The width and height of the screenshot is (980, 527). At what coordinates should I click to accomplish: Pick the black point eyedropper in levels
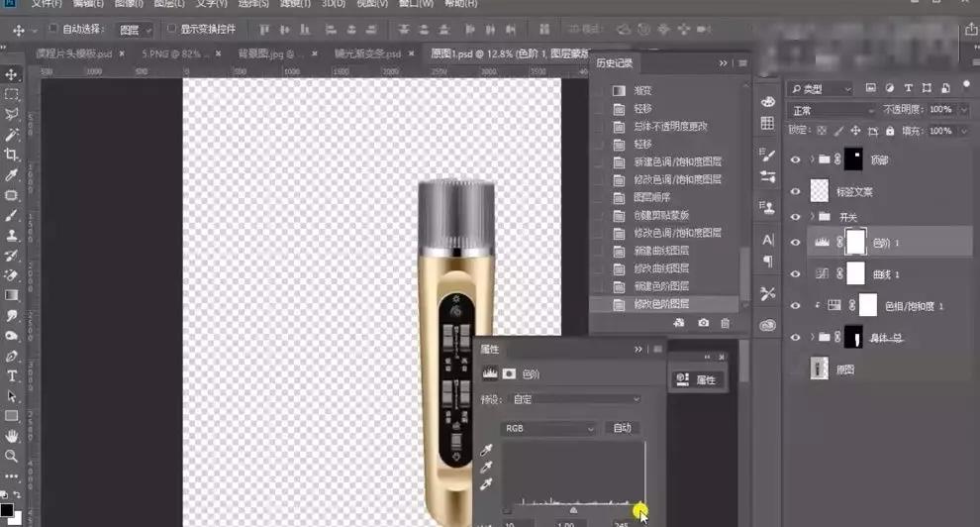coord(486,450)
